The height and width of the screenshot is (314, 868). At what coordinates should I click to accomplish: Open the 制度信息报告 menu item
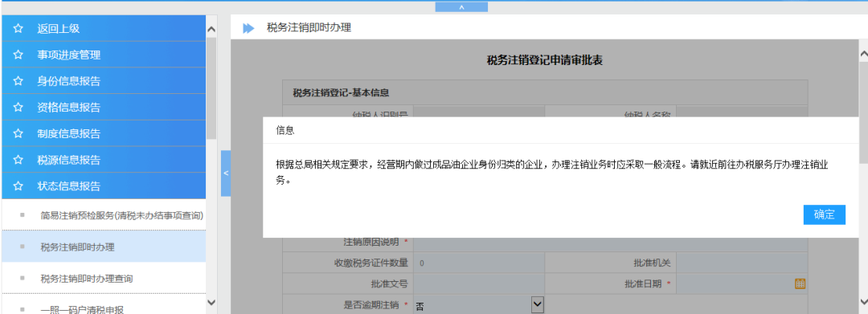pos(104,134)
